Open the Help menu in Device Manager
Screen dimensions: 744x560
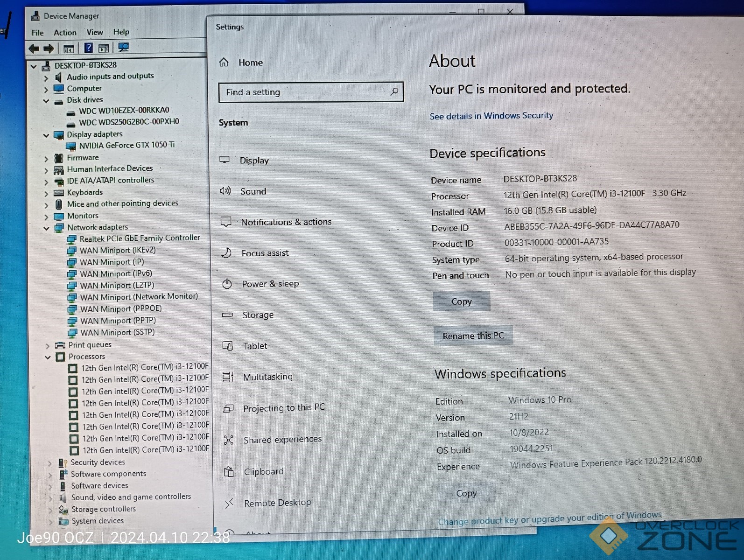[x=121, y=32]
